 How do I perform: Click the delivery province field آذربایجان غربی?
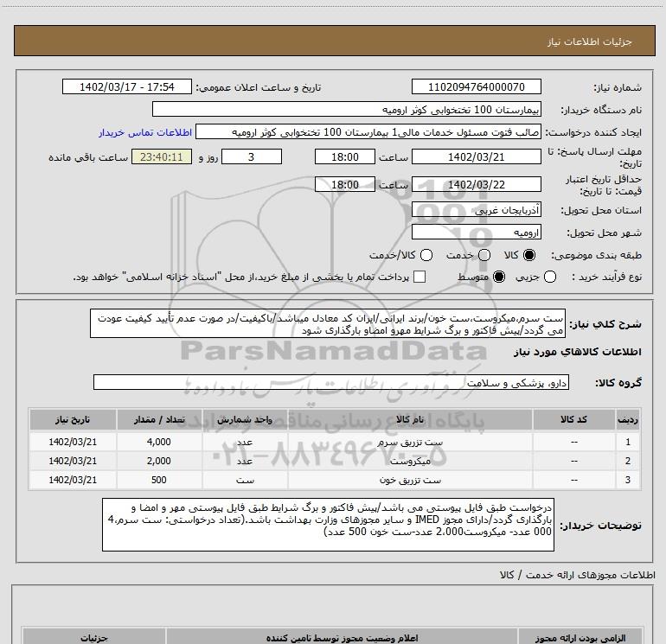(476, 210)
